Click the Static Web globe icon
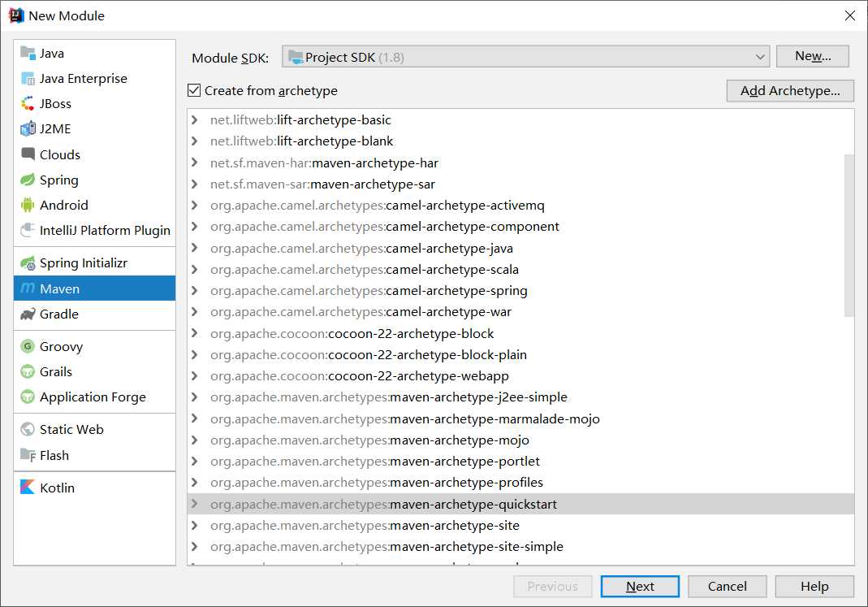Viewport: 868px width, 607px height. 27,429
